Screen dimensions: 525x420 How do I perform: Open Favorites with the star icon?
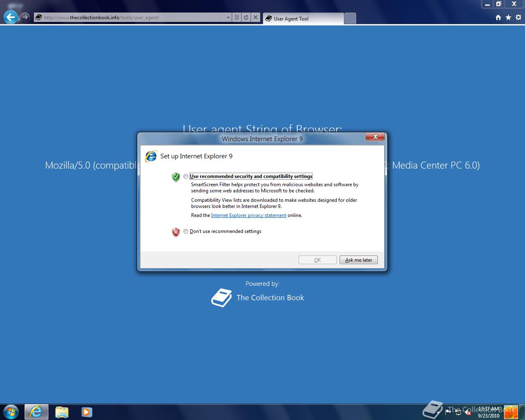[x=508, y=17]
